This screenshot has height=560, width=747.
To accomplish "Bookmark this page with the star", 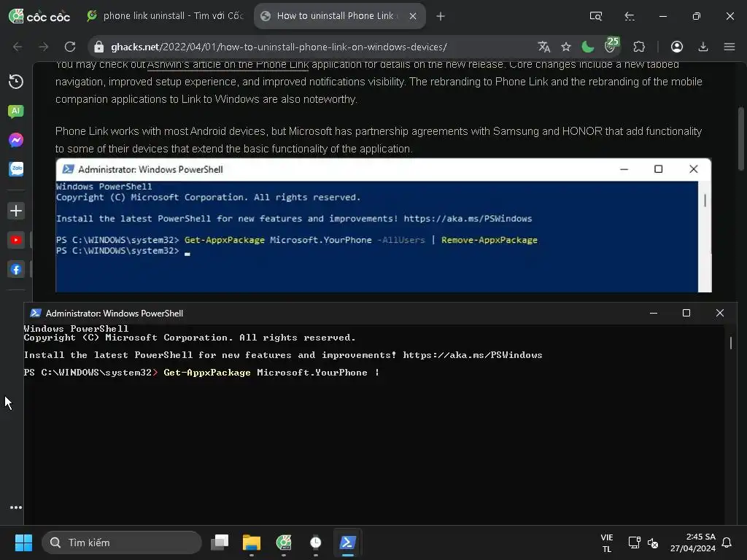I will click(x=566, y=47).
